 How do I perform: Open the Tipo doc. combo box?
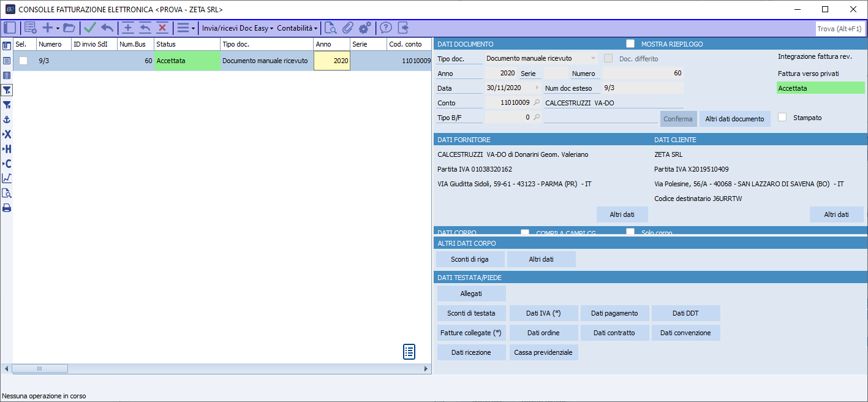542,58
